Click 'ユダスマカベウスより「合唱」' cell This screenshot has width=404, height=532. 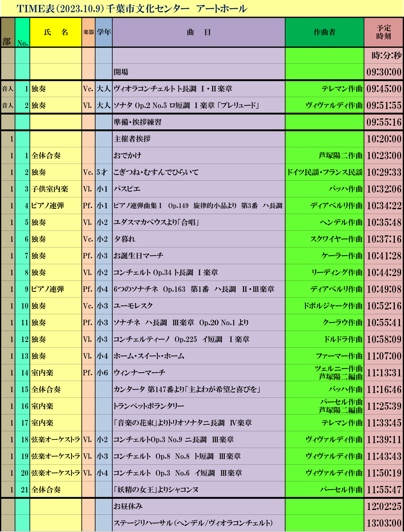tap(199, 222)
